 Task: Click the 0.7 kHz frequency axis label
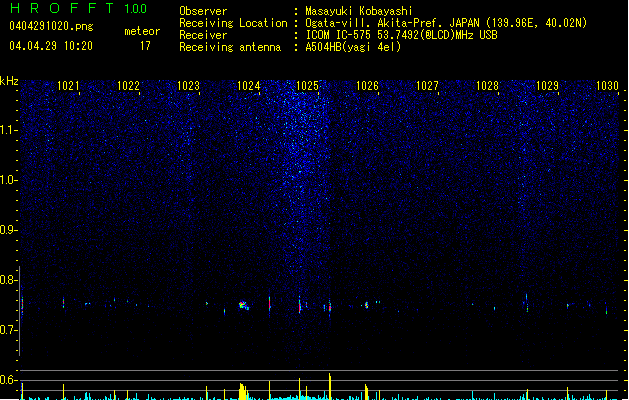pos(9,330)
